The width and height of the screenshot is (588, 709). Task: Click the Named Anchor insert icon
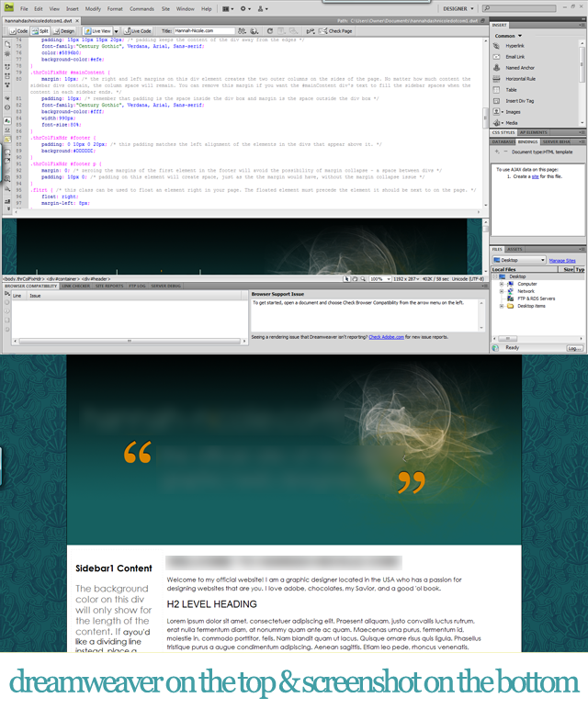coord(497,68)
